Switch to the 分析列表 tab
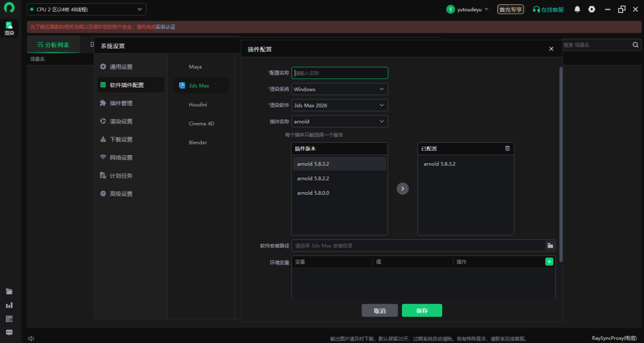This screenshot has height=343, width=644. (x=53, y=45)
